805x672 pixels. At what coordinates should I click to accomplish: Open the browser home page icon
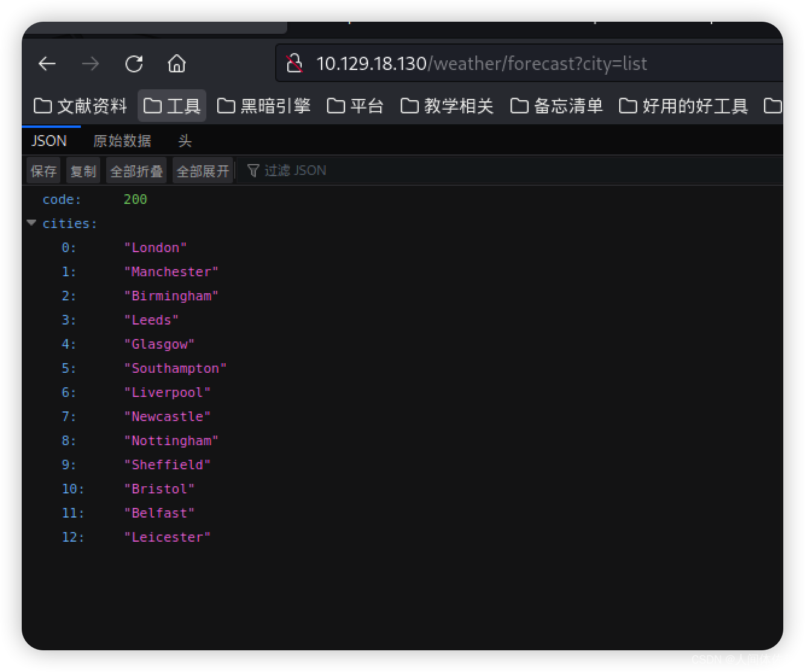(x=177, y=63)
